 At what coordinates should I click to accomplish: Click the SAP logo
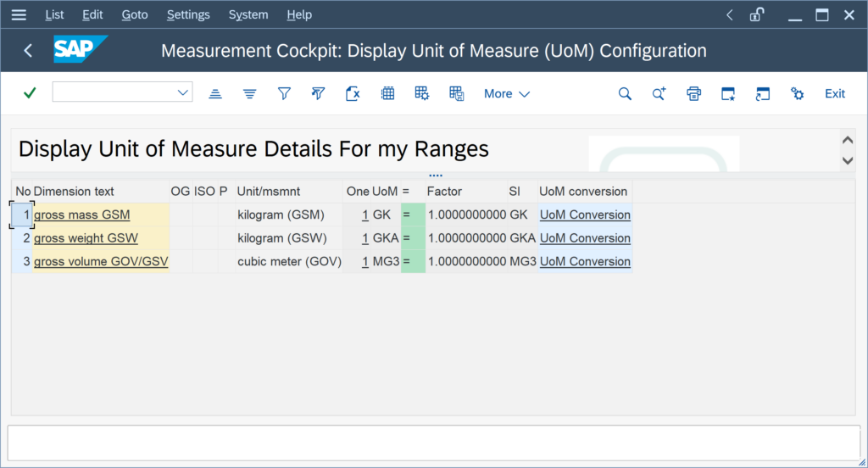[x=81, y=49]
